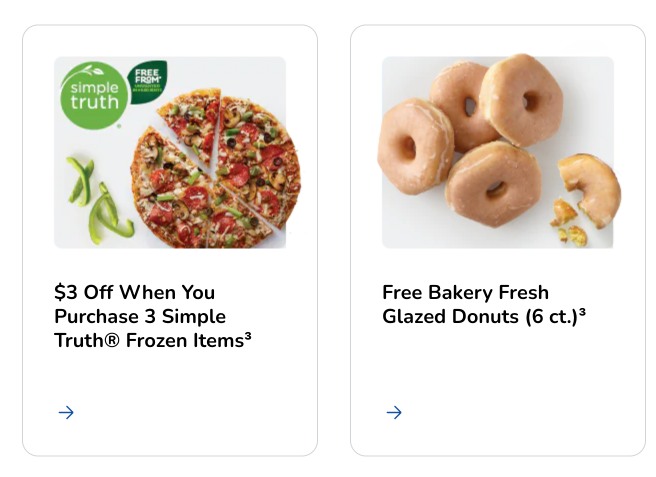Image resolution: width=656 pixels, height=477 pixels.
Task: Click the arrow on the Simple Truth offer card
Action: point(66,413)
